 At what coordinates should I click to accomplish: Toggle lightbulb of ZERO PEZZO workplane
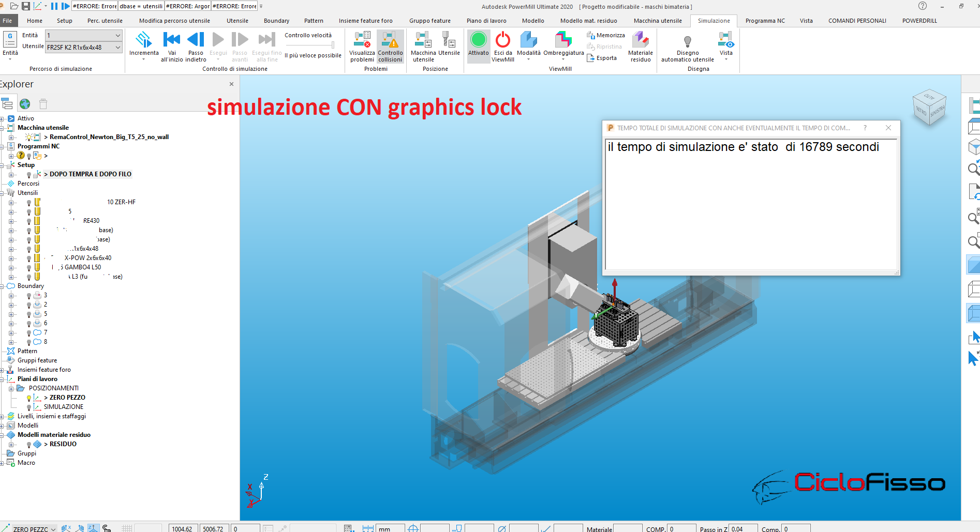29,398
